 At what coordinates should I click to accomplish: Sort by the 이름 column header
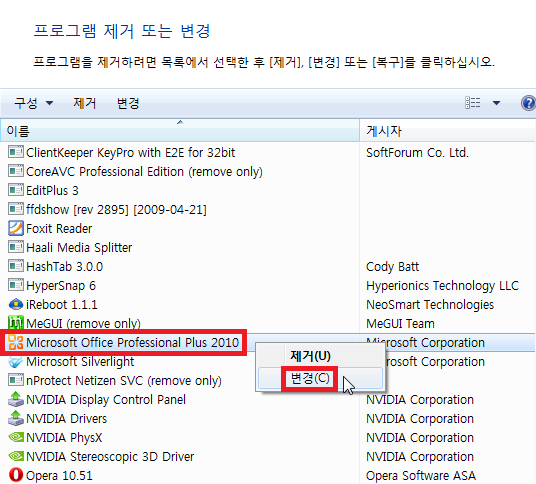180,131
